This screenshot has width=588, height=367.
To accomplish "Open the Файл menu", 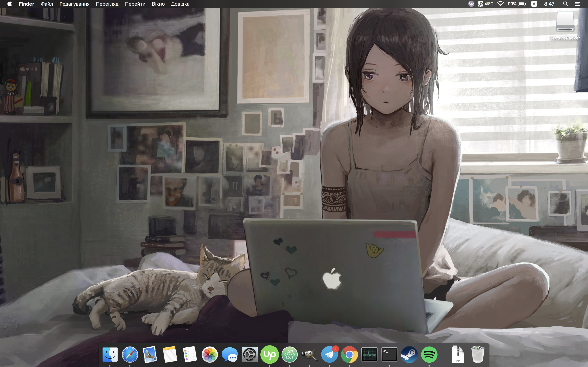I will (x=47, y=4).
